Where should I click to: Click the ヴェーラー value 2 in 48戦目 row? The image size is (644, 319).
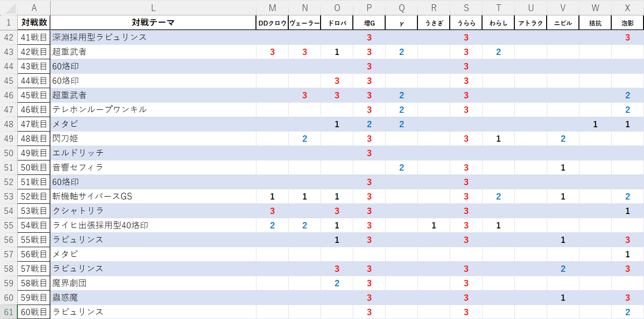tap(305, 138)
